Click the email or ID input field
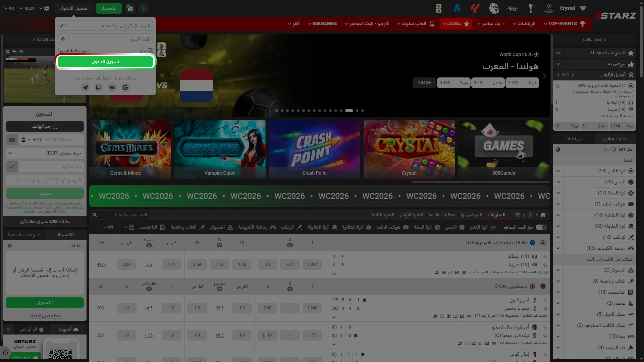The height and width of the screenshot is (362, 644). point(110,25)
